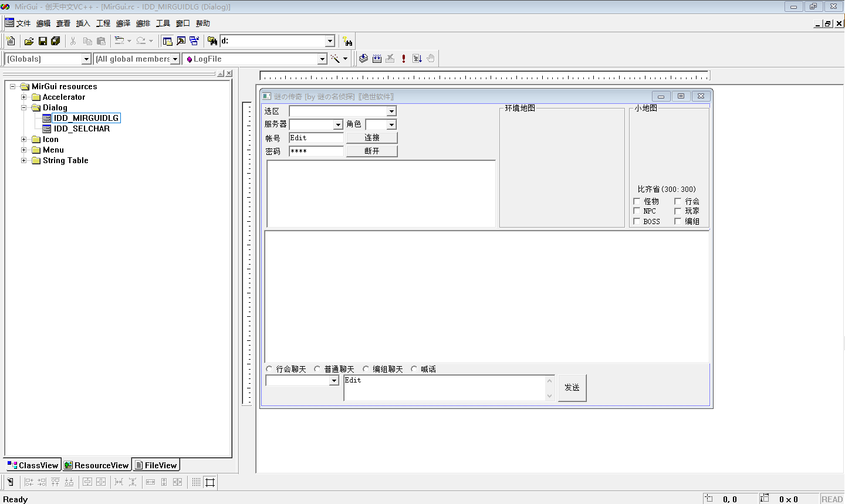Open the 工具 menu
This screenshot has width=845, height=504.
[163, 23]
